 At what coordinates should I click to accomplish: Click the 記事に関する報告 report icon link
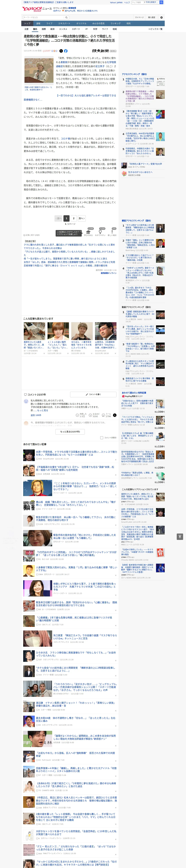point(31,235)
